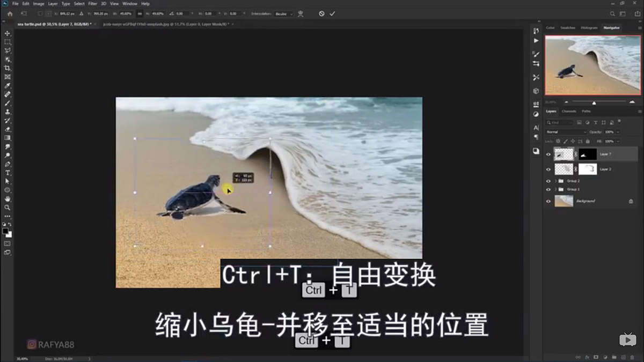The image size is (644, 362).
Task: Select the Eraser tool
Action: pyautogui.click(x=8, y=129)
